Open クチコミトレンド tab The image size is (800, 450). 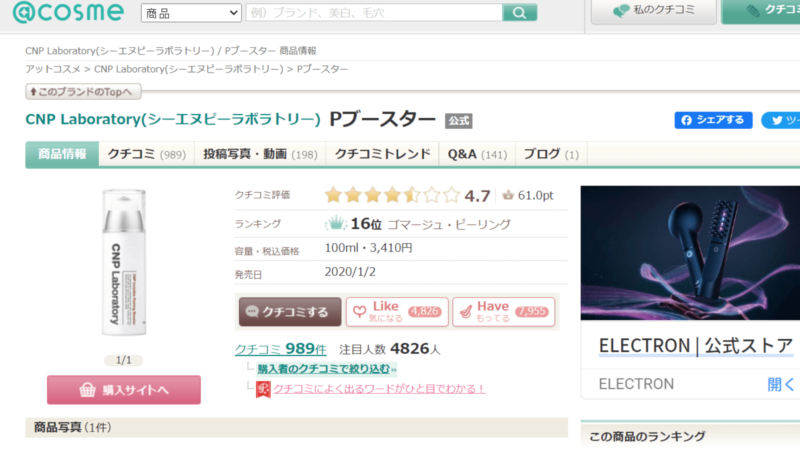[x=382, y=154]
